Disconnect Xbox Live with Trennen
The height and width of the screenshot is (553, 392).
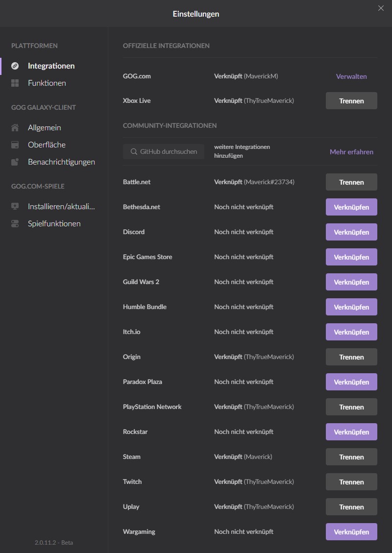coord(351,101)
